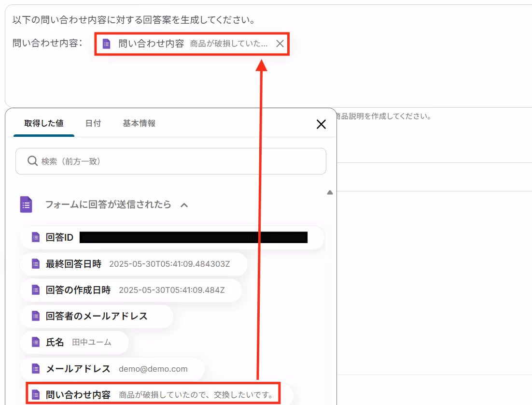Viewport: 532px width, 405px height.
Task: Click the form icon on 回答ID row
Action: tap(36, 237)
